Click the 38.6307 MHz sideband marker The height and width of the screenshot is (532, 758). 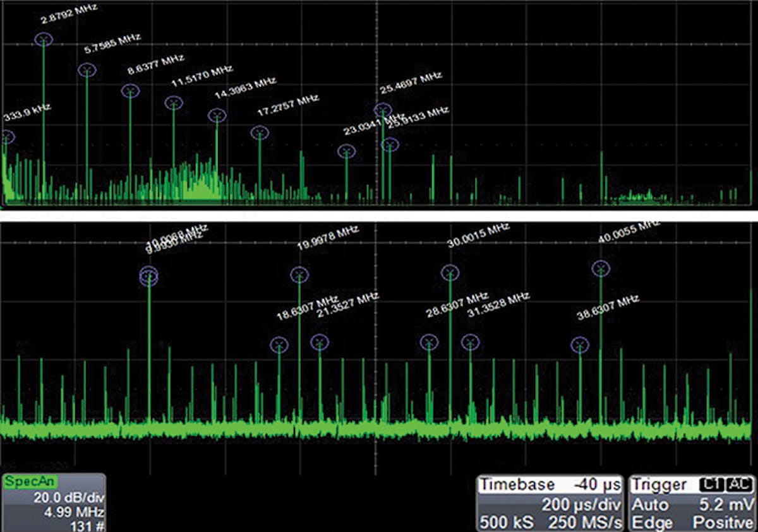[580, 345]
